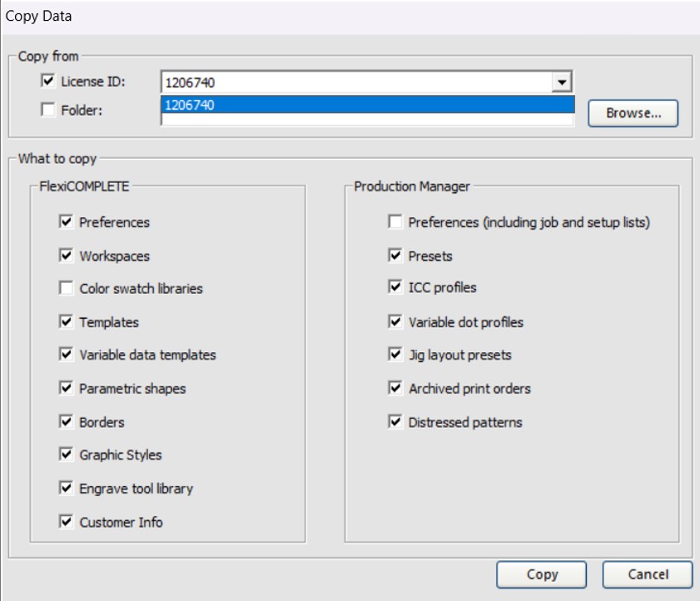Screen dimensions: 700x601
Task: Disable Archived print orders checkbox
Action: click(x=395, y=388)
